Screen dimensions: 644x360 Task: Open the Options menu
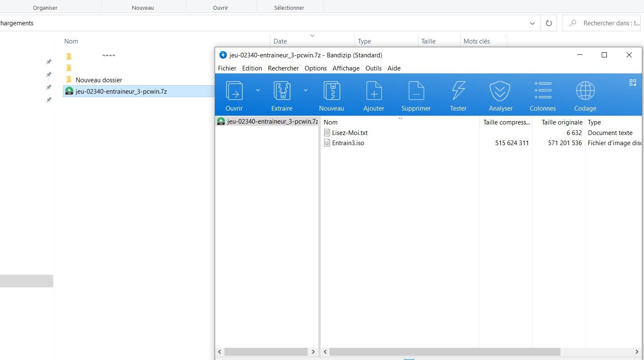[x=316, y=68]
